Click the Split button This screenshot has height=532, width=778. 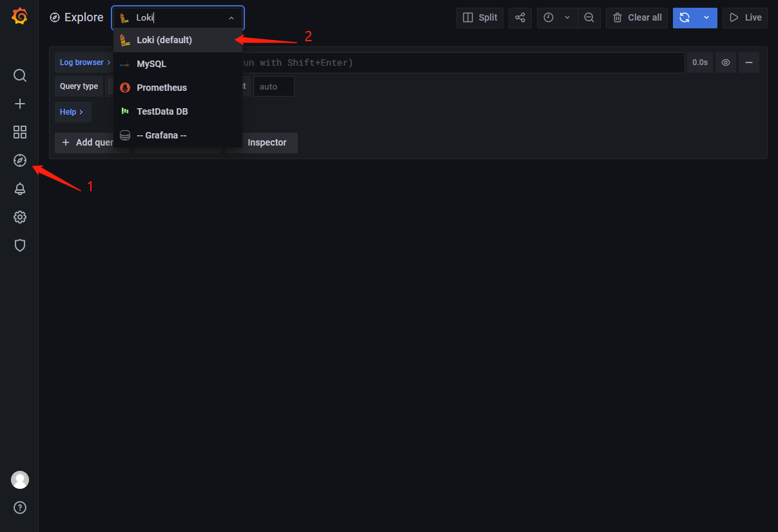(480, 18)
